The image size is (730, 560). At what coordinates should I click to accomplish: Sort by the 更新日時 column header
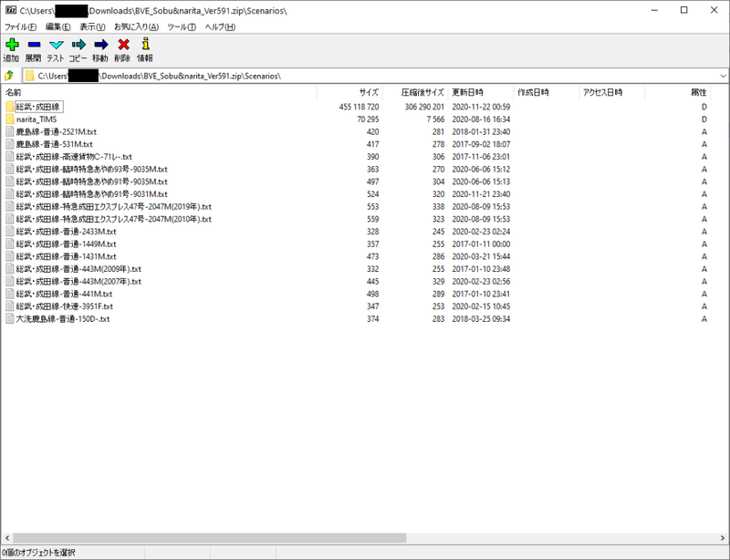coord(467,93)
